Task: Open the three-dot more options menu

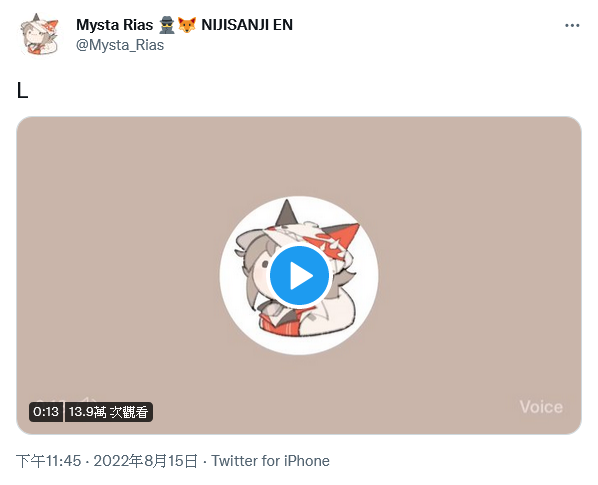Action: point(572,26)
